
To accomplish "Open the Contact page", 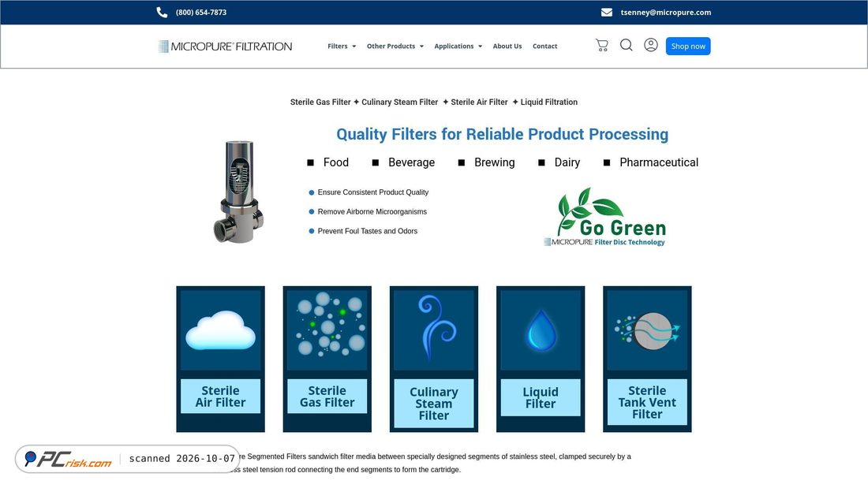I will tap(544, 47).
